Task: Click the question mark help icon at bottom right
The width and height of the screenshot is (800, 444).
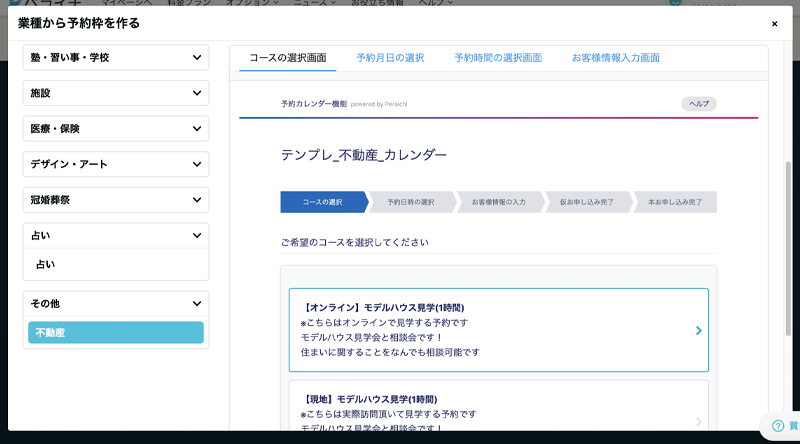Action: (778, 426)
